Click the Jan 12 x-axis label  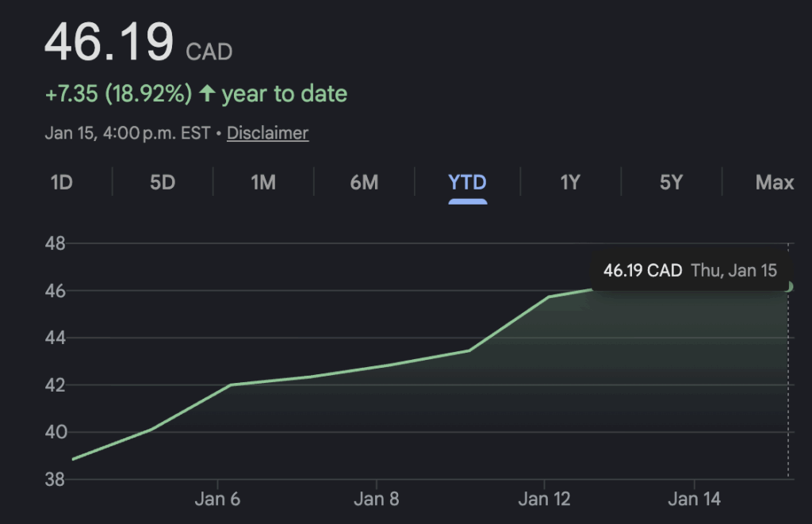544,499
